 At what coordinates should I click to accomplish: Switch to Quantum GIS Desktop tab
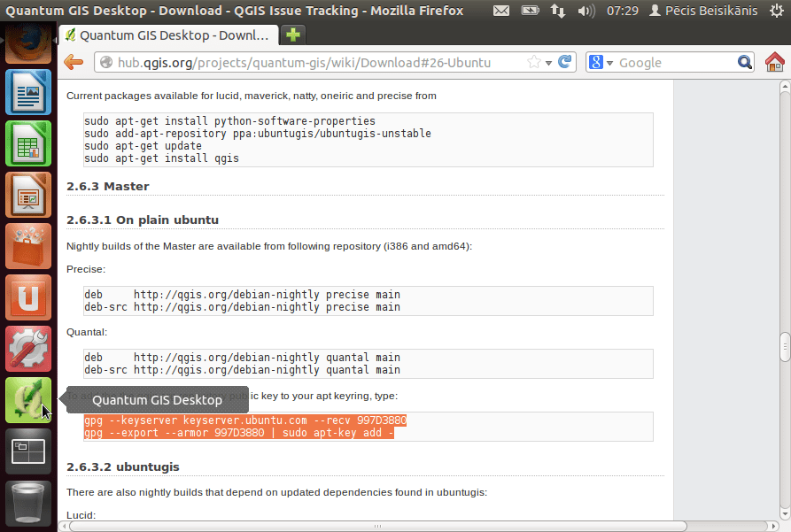point(168,35)
